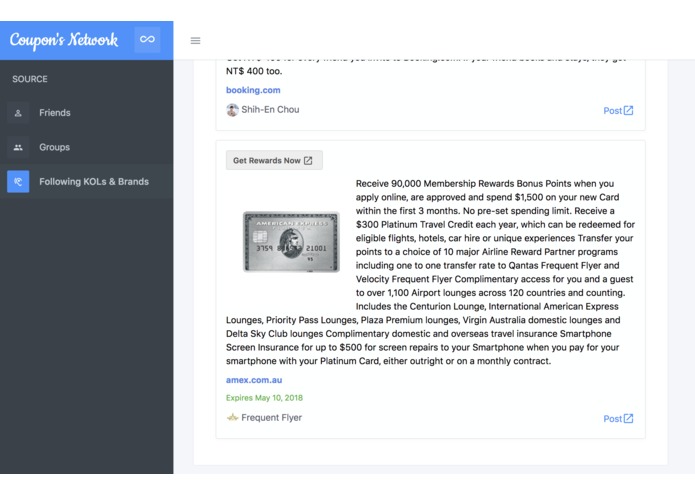Open Post link on booking.com card

(x=618, y=110)
